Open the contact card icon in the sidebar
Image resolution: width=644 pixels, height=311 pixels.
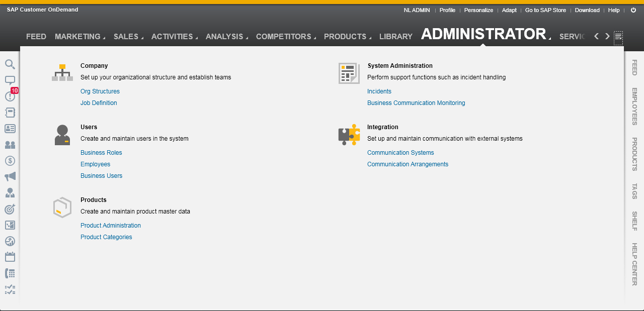(10, 129)
